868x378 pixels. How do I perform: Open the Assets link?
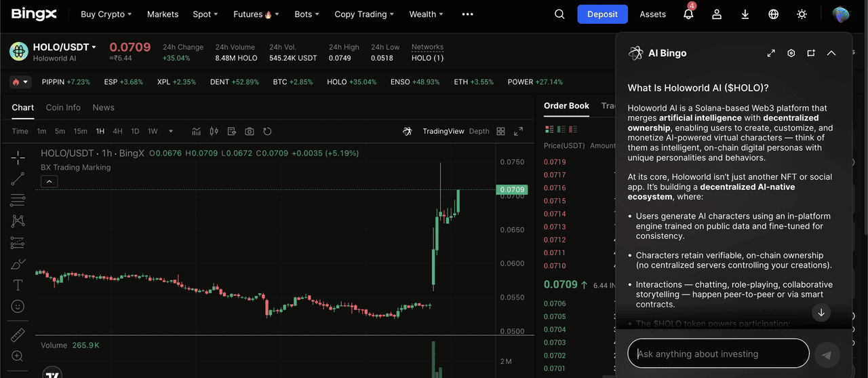click(652, 14)
